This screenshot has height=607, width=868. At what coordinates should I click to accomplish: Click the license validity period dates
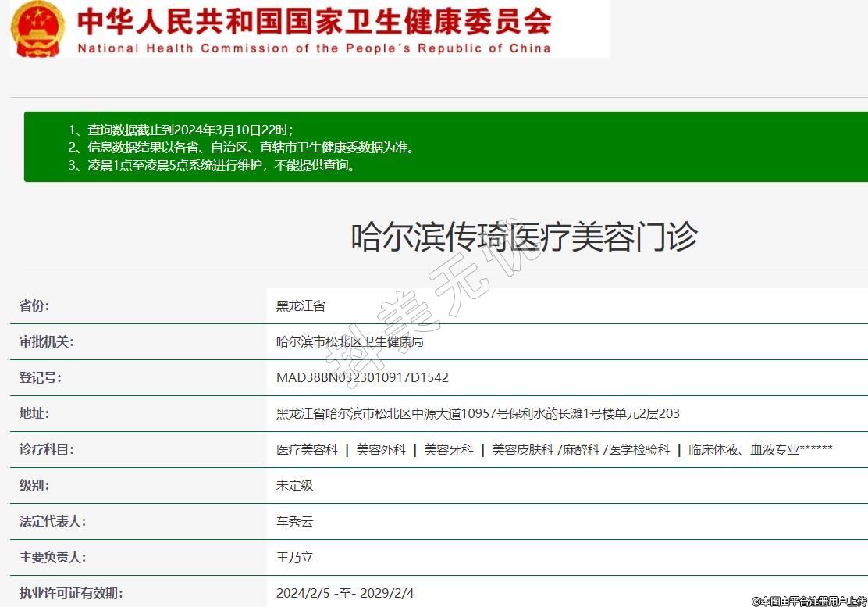tap(345, 594)
